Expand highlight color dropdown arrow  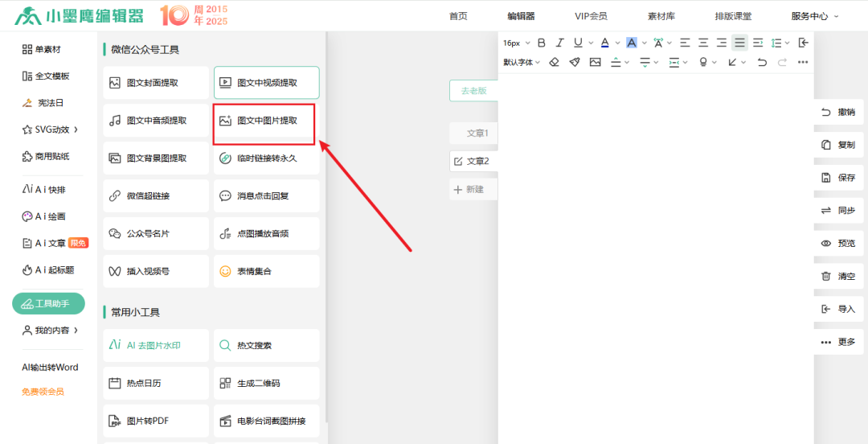pos(644,43)
